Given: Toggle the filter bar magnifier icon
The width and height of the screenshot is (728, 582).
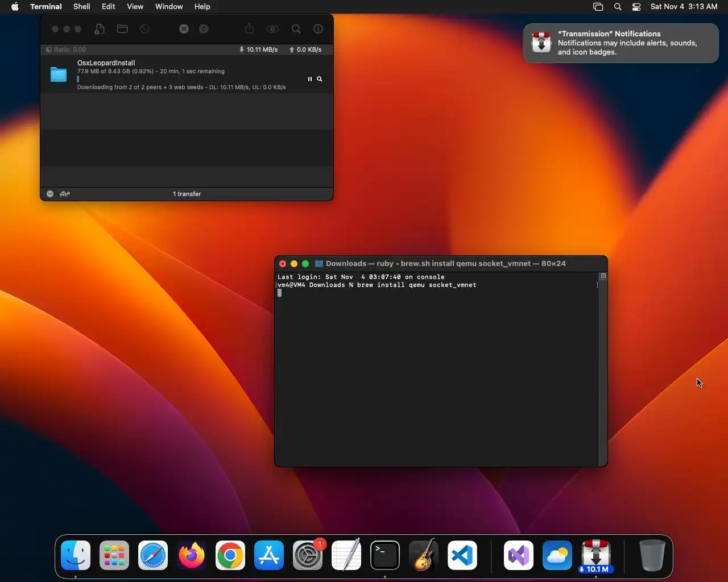Looking at the screenshot, I should tap(296, 29).
